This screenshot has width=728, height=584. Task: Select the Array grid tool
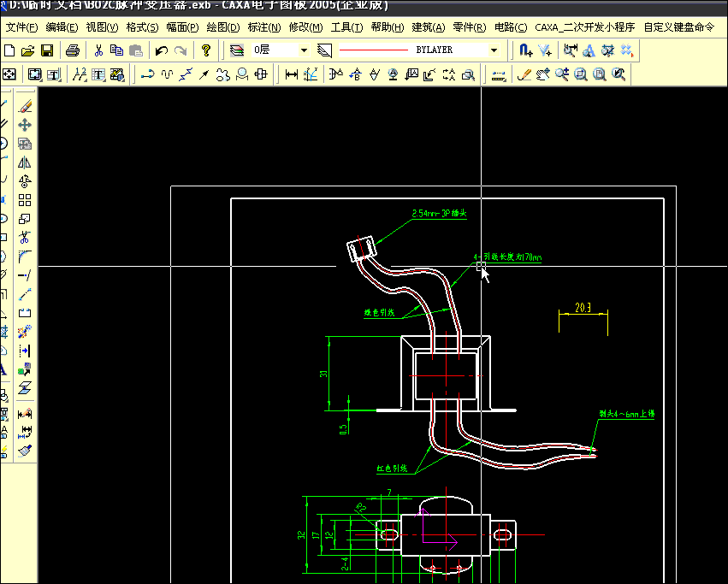point(25,200)
